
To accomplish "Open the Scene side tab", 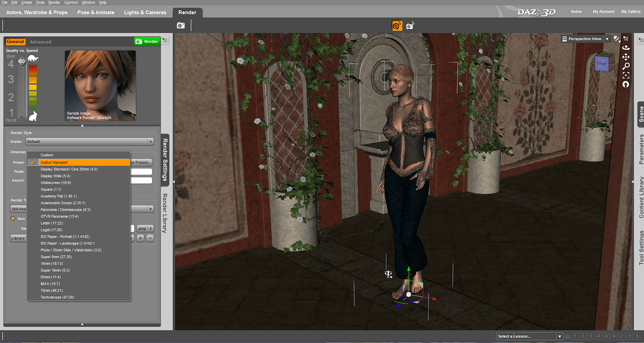I will click(641, 114).
